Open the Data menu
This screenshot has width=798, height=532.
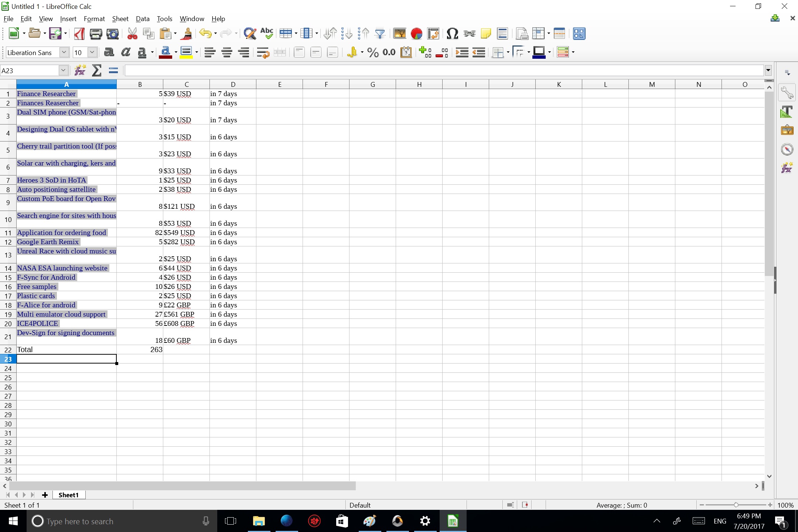click(143, 19)
